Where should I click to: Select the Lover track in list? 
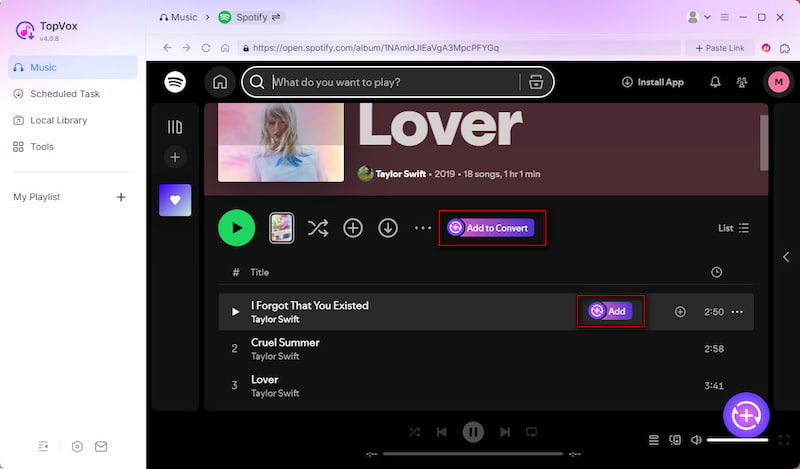pyautogui.click(x=264, y=380)
